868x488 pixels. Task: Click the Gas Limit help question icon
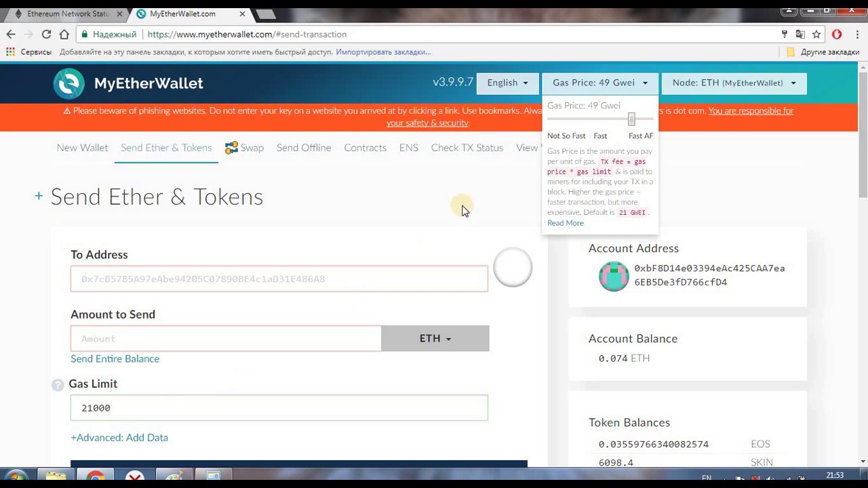[x=58, y=385]
